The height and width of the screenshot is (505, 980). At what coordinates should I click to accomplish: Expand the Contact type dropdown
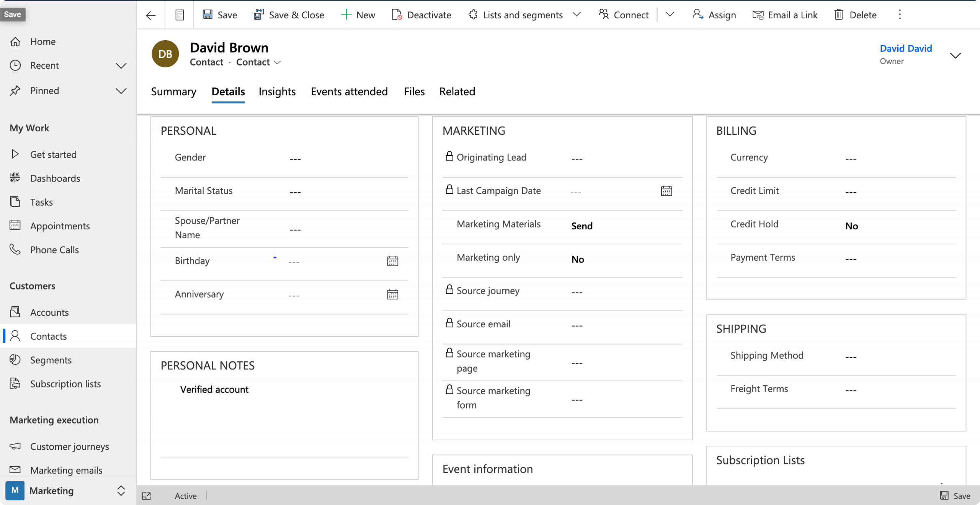click(278, 62)
